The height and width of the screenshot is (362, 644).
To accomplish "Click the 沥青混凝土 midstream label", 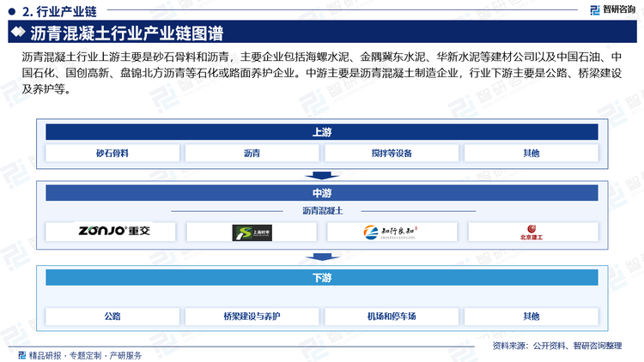I will tap(322, 210).
